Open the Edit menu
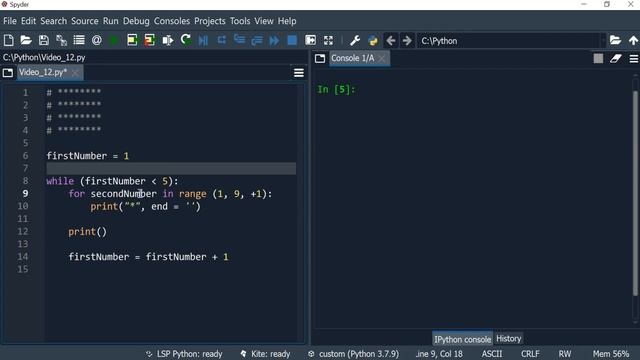The width and height of the screenshot is (640, 360). tap(29, 21)
